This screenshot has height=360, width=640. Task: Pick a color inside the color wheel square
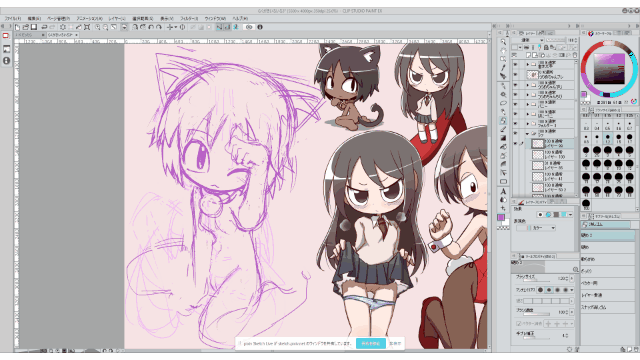point(609,69)
